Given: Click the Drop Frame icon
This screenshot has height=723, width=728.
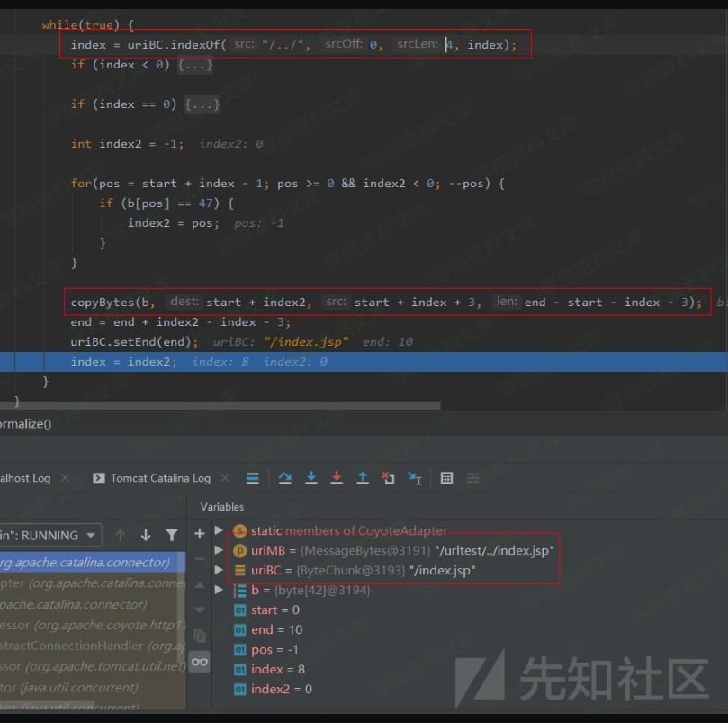Looking at the screenshot, I should (x=388, y=478).
